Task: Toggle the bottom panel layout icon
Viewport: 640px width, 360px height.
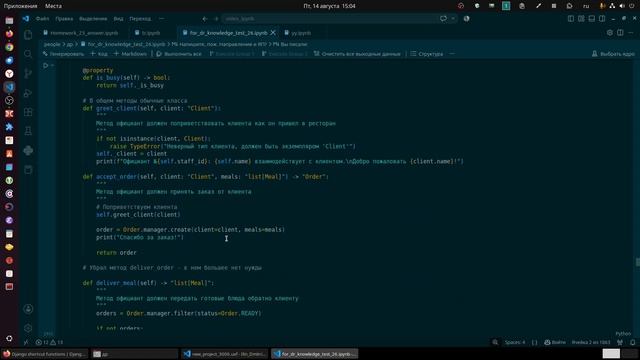Action: 591,19
